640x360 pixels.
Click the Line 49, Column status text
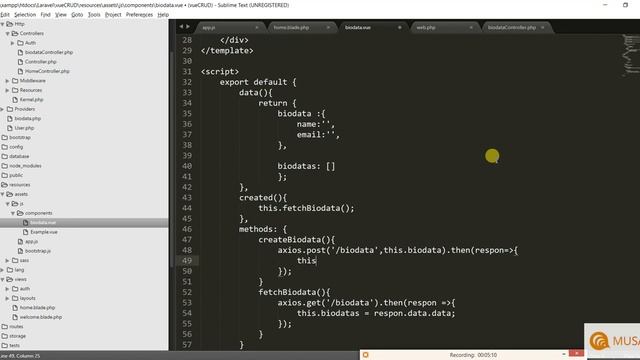(20, 356)
